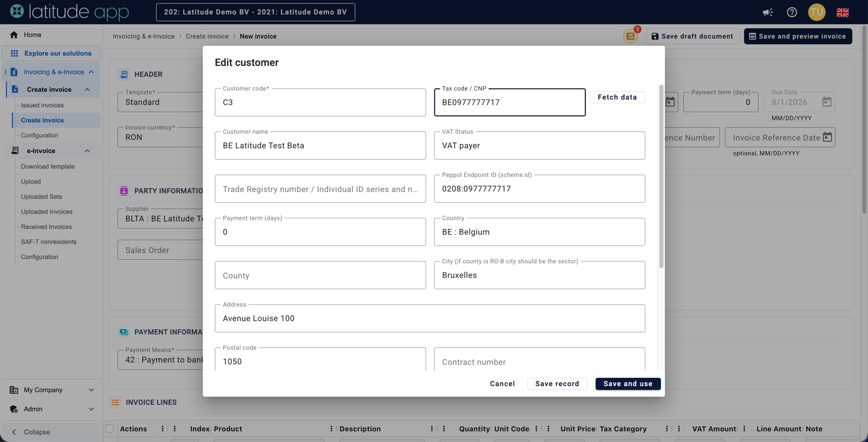Click the Party Information section icon
The width and height of the screenshot is (868, 442).
click(x=124, y=191)
